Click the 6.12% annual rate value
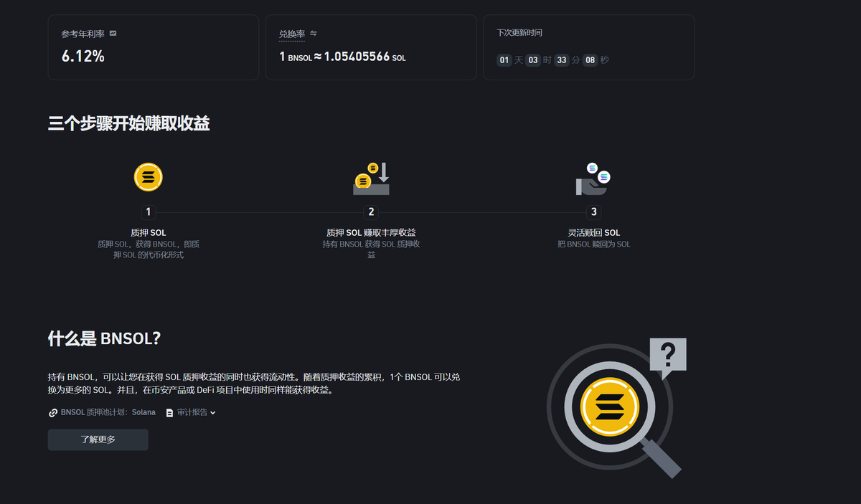Viewport: 861px width, 504px height. click(83, 57)
